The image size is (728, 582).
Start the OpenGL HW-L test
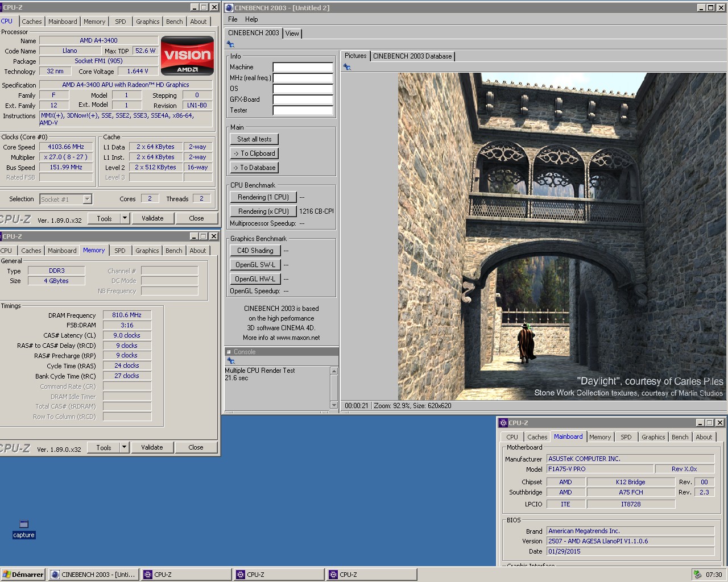click(x=255, y=279)
